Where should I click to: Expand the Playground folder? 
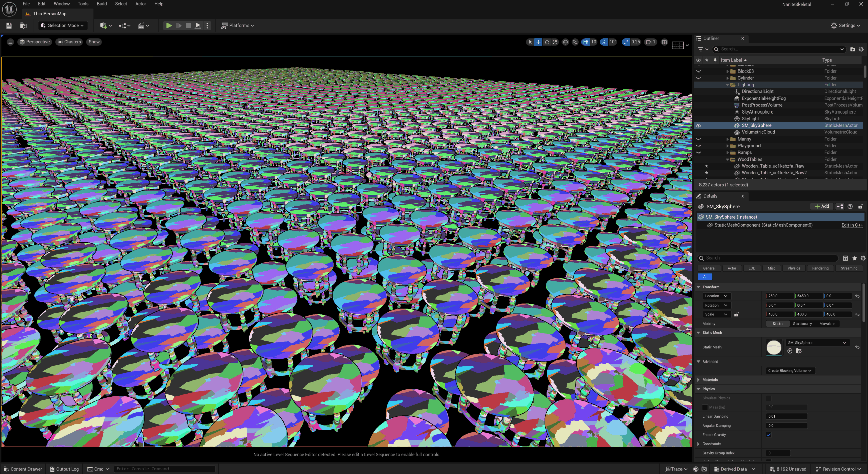[x=727, y=146]
